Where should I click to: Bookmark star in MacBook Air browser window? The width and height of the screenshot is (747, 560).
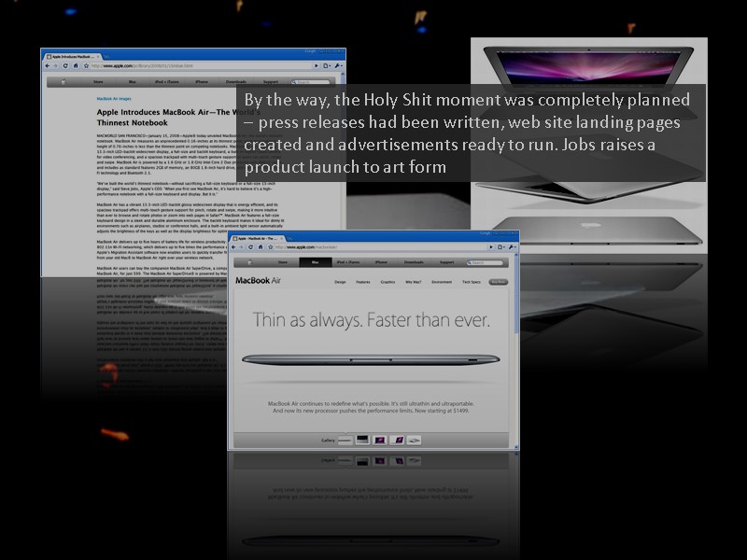pos(270,247)
